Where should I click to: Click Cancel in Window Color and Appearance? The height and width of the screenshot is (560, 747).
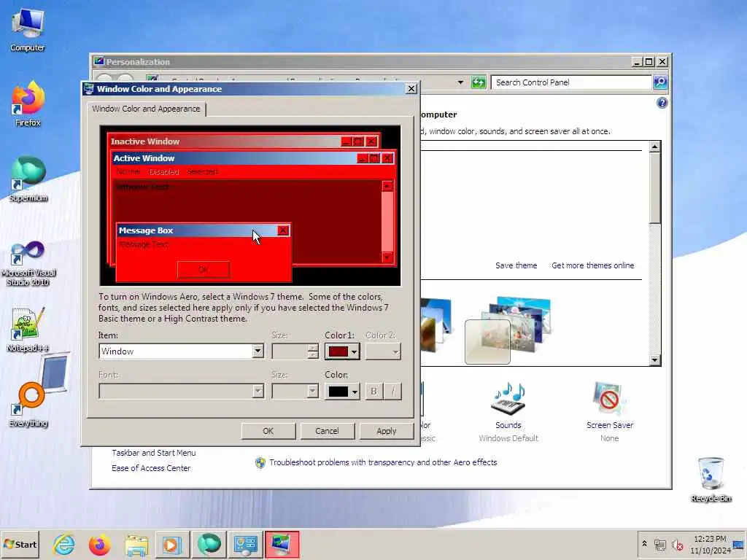pos(327,431)
